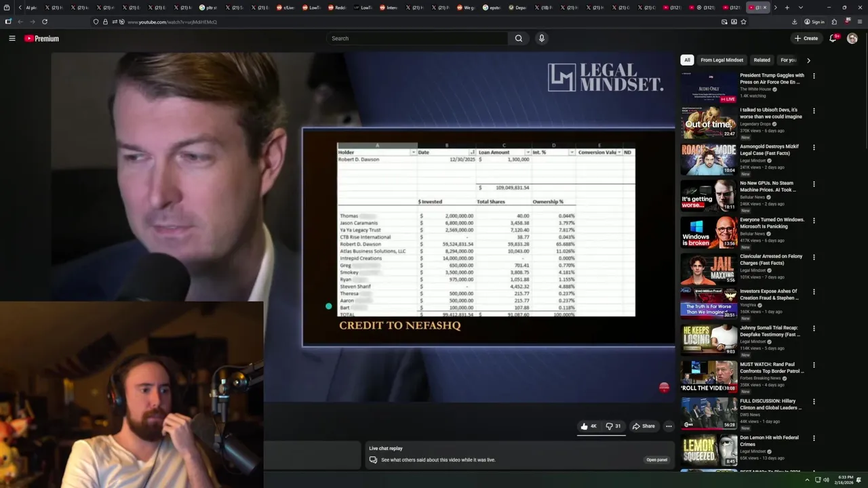Select the For you filter chip
The image size is (868, 488).
(787, 60)
